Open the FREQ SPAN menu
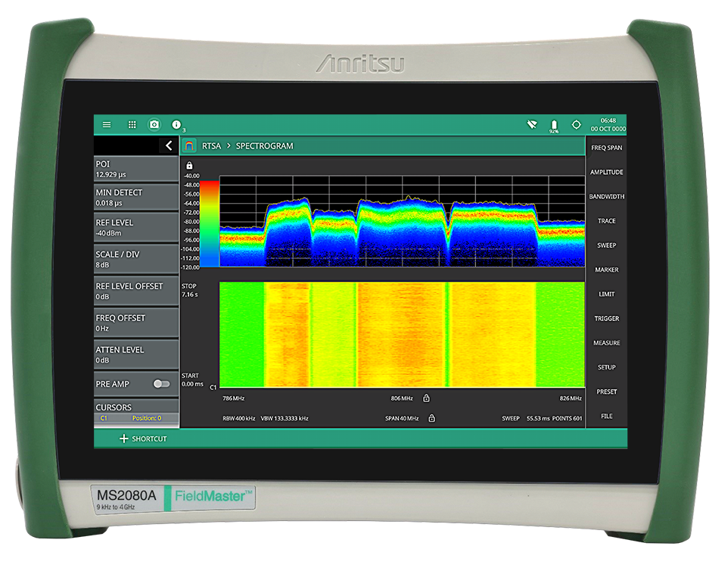The image size is (728, 571). pyautogui.click(x=607, y=148)
